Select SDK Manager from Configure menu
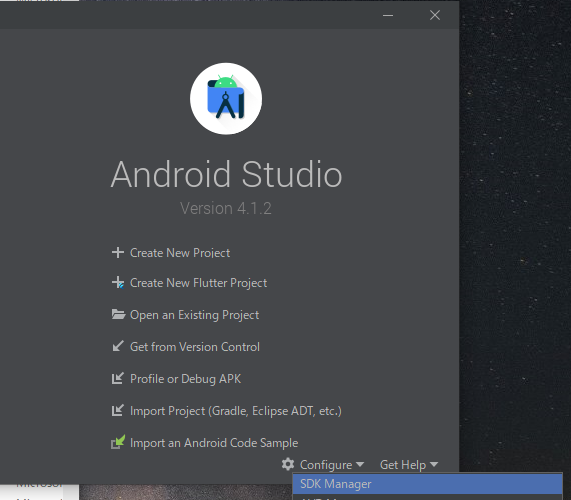The height and width of the screenshot is (500, 571). tap(428, 484)
